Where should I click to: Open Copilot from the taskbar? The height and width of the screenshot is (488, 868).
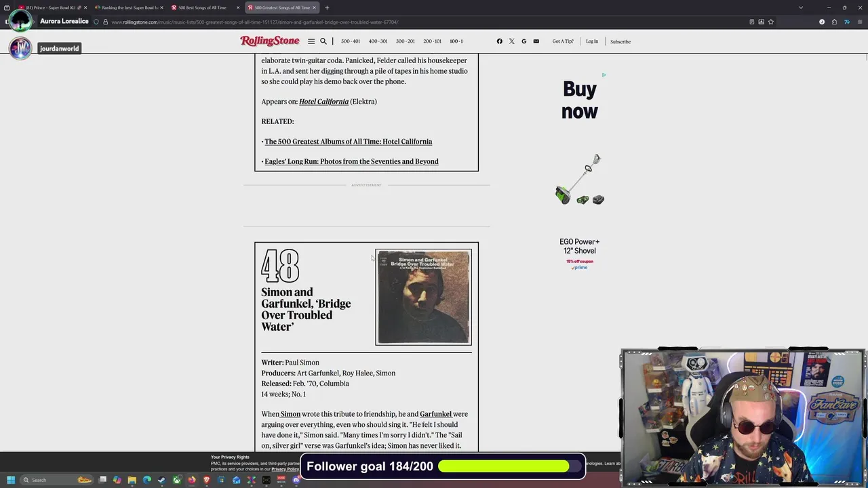click(x=117, y=480)
